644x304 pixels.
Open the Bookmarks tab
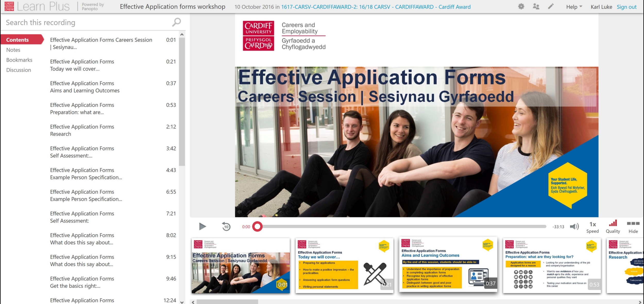(x=19, y=60)
